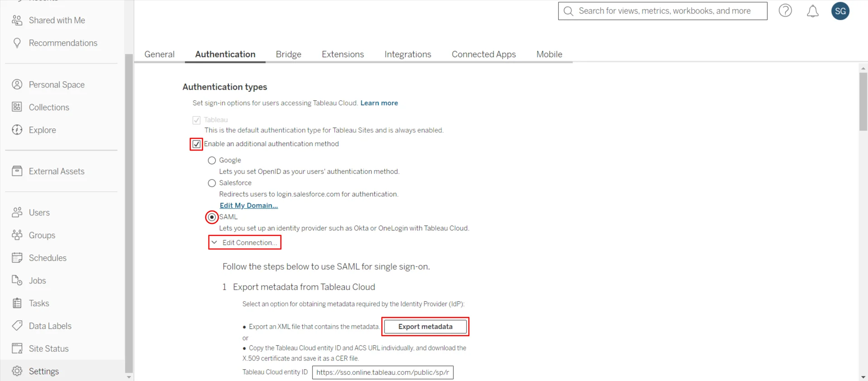Click the Tableau Cloud entity ID field

pyautogui.click(x=383, y=372)
